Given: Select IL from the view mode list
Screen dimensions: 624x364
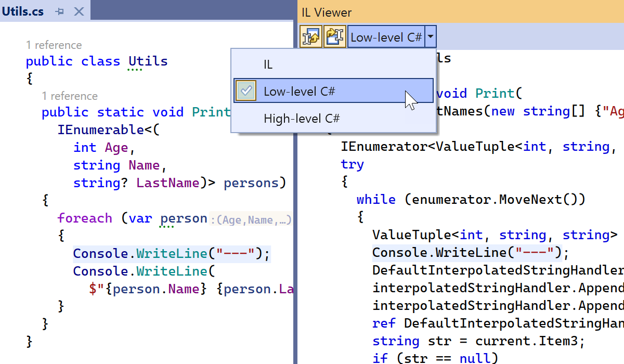Looking at the screenshot, I should pos(268,64).
